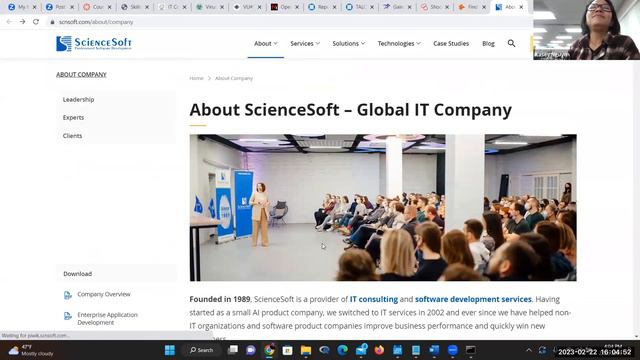Open the Clients sidebar link
Screen dimensions: 640x360
pos(72,136)
